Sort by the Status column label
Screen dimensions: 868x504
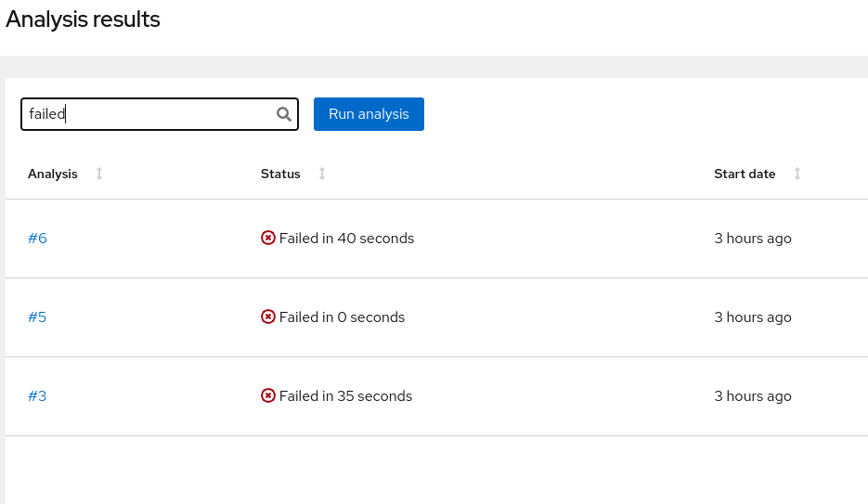(280, 174)
